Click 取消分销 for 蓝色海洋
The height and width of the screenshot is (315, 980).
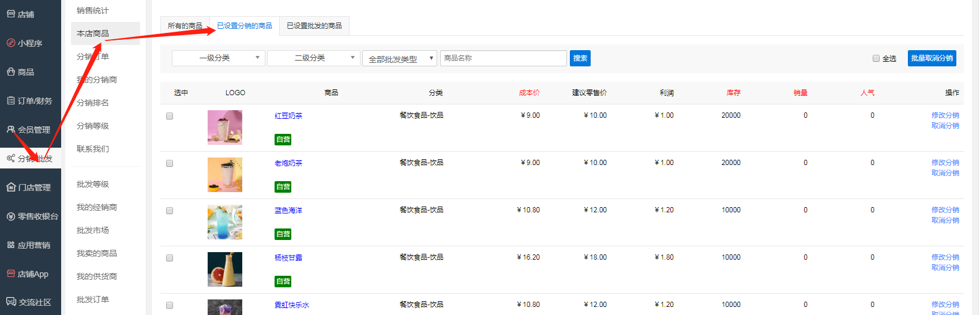[x=945, y=220]
